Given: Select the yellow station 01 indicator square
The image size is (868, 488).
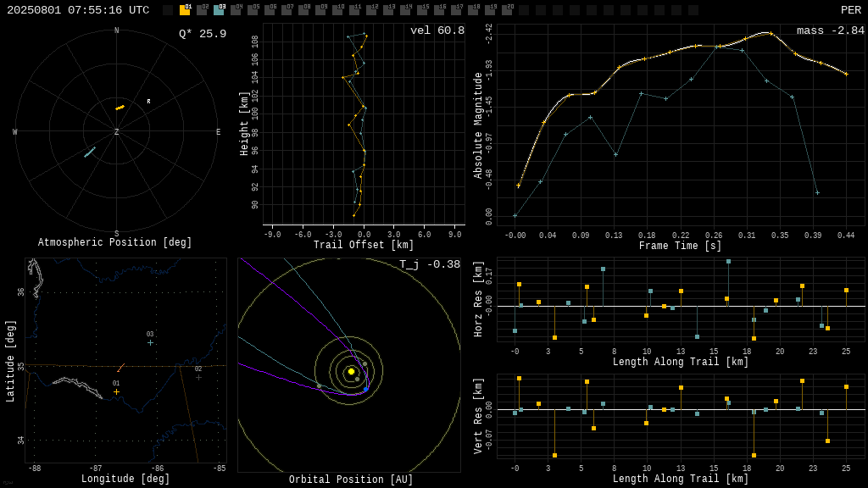Looking at the screenshot, I should click(x=185, y=10).
